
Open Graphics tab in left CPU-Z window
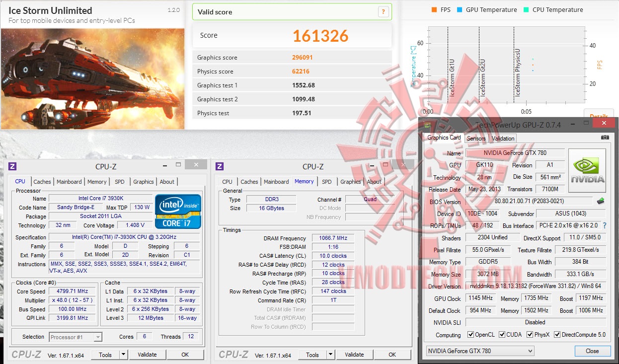pos(144,182)
